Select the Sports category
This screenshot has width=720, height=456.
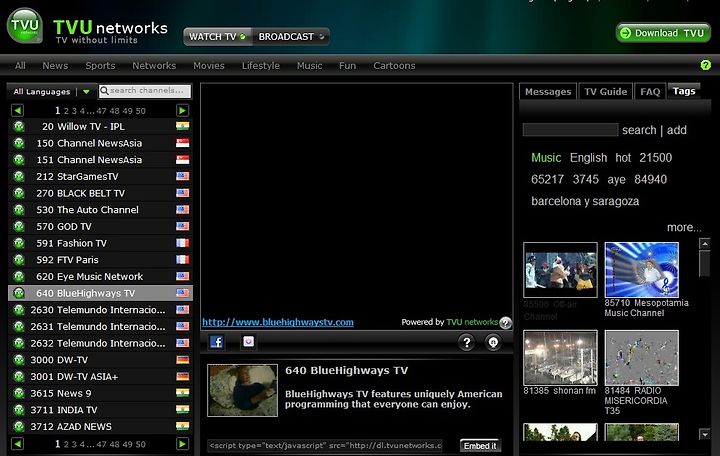[100, 66]
